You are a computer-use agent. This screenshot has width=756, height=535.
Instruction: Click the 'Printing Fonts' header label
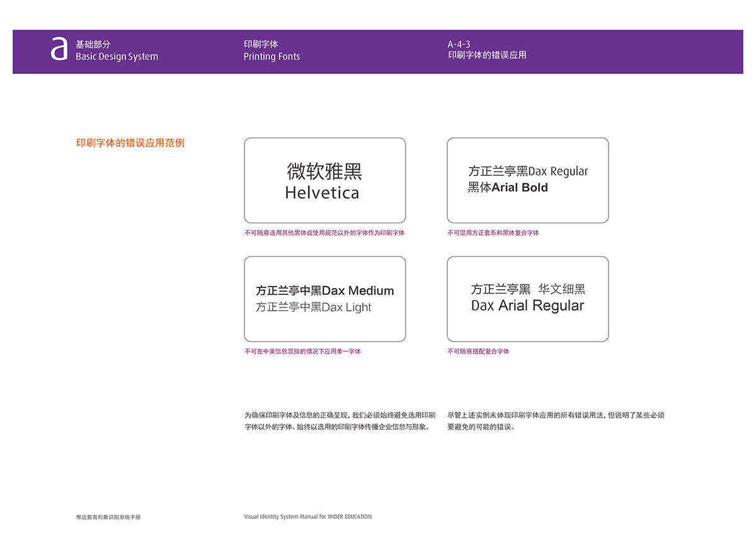tap(272, 57)
